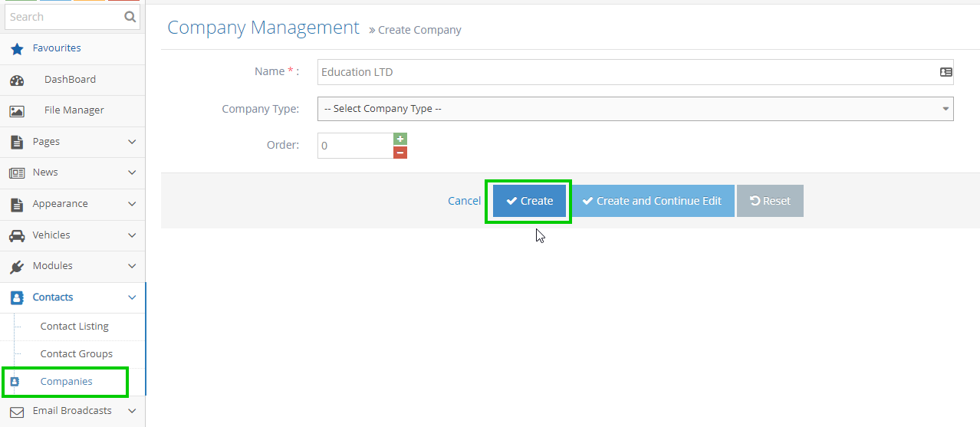Screen dimensions: 980x427
Task: Click the search magnifier icon
Action: pyautogui.click(x=130, y=16)
